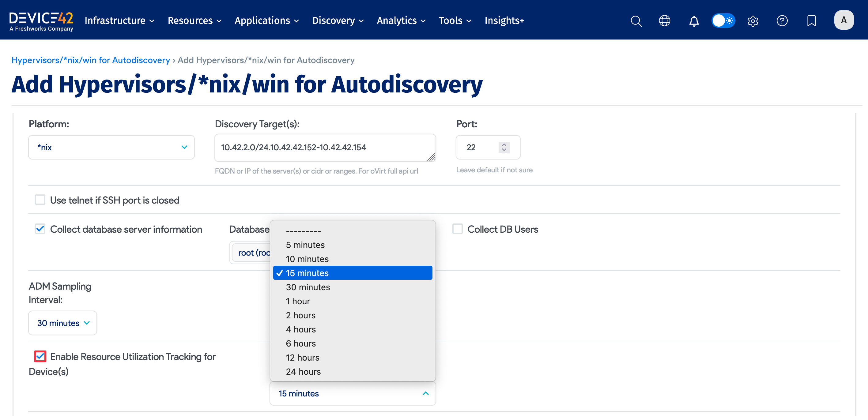This screenshot has width=868, height=420.
Task: Expand ADM Sampling Interval 30 minutes dropdown
Action: [63, 323]
